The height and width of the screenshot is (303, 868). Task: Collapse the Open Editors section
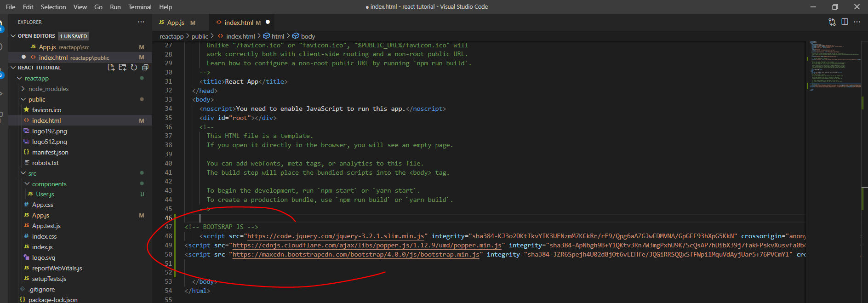pyautogui.click(x=13, y=36)
